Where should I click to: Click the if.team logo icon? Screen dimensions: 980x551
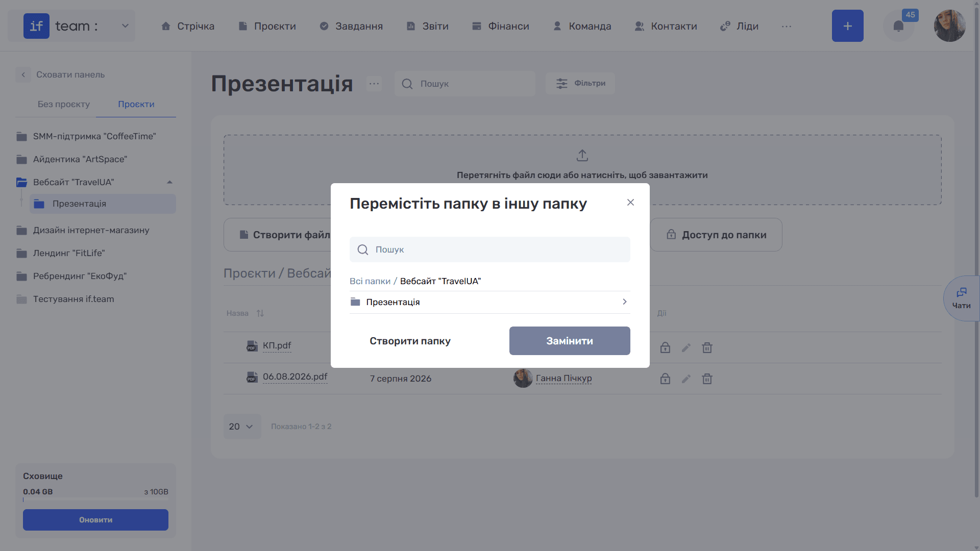coord(36,26)
